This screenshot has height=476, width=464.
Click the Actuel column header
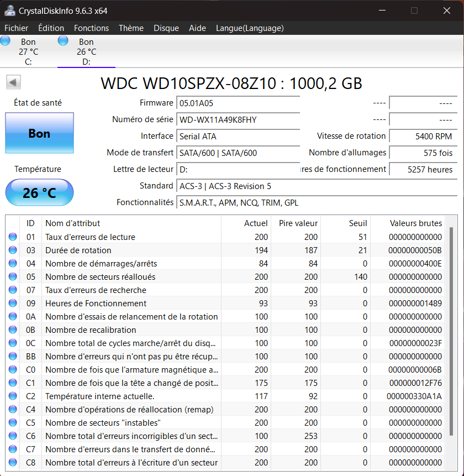pos(246,223)
